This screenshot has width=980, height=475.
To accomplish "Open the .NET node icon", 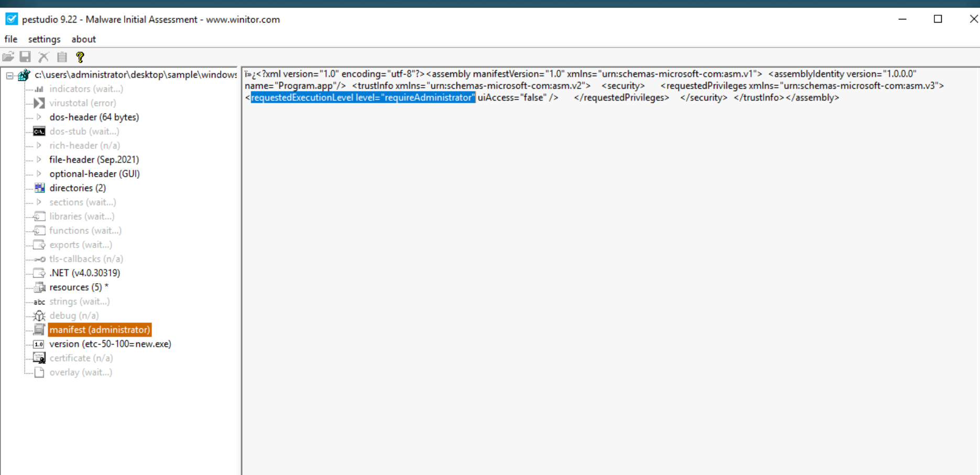I will click(39, 273).
